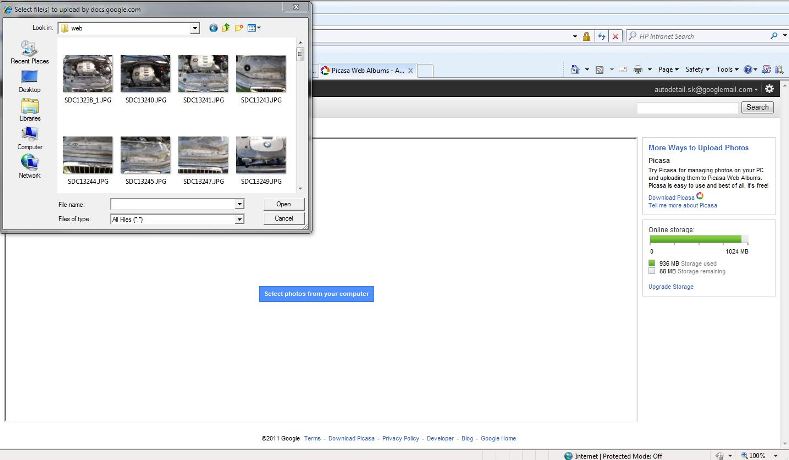Expand the Files of type dropdown
This screenshot has width=789, height=460.
pos(240,219)
